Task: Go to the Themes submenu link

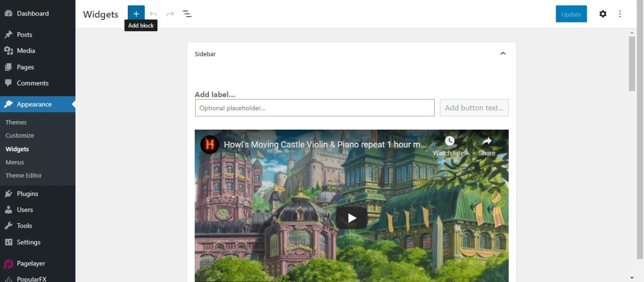Action: click(16, 122)
